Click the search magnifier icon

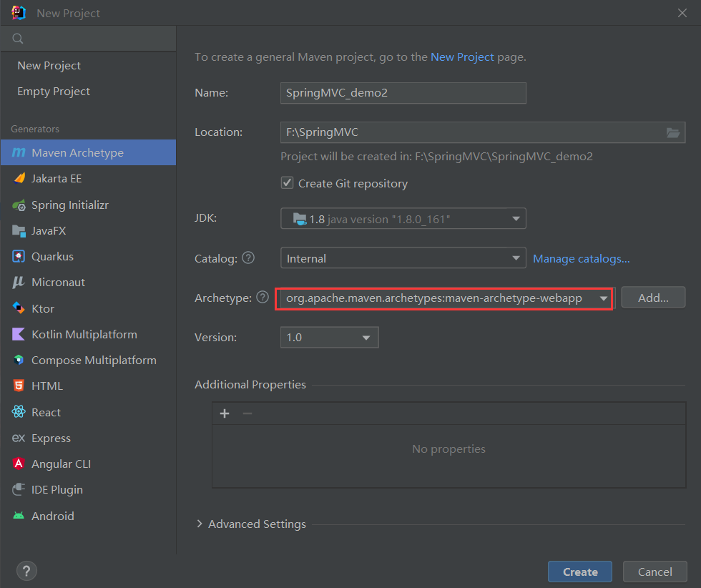point(17,39)
